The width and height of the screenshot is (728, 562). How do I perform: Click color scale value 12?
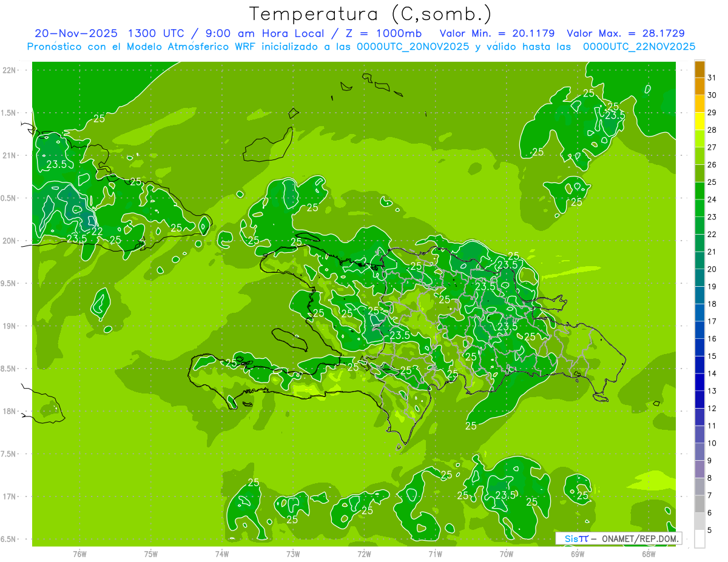coord(712,409)
